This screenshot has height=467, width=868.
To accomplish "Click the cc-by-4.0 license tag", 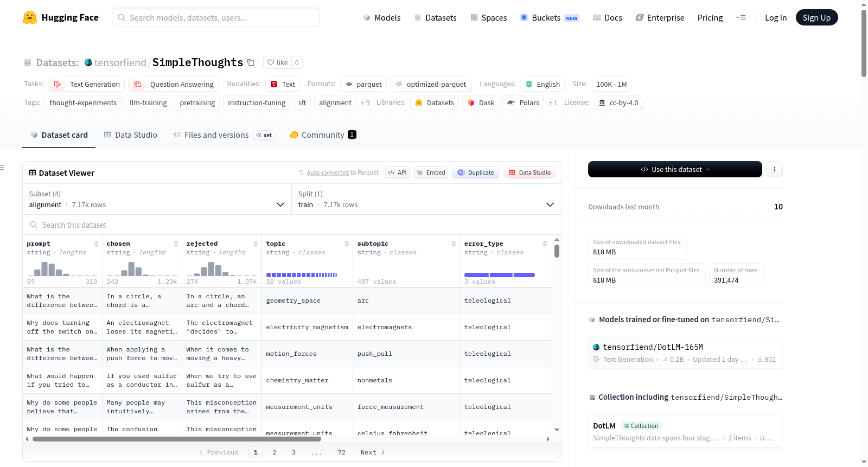I will [618, 103].
